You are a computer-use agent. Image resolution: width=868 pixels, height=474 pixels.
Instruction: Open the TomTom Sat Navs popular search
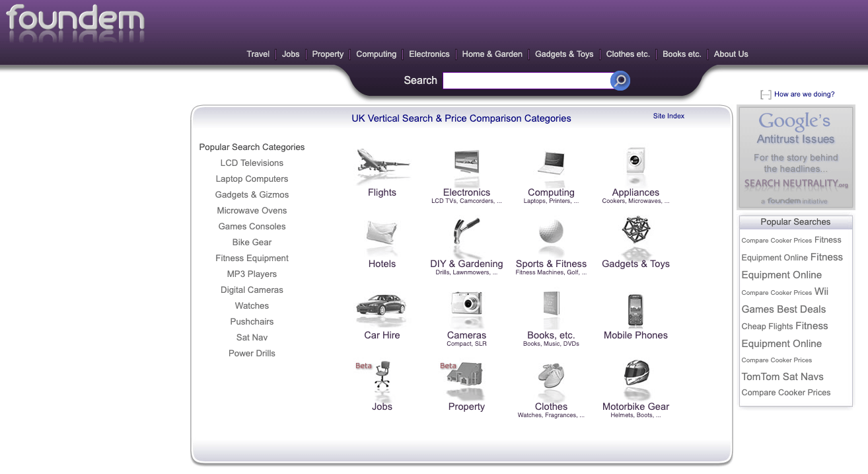[782, 377]
